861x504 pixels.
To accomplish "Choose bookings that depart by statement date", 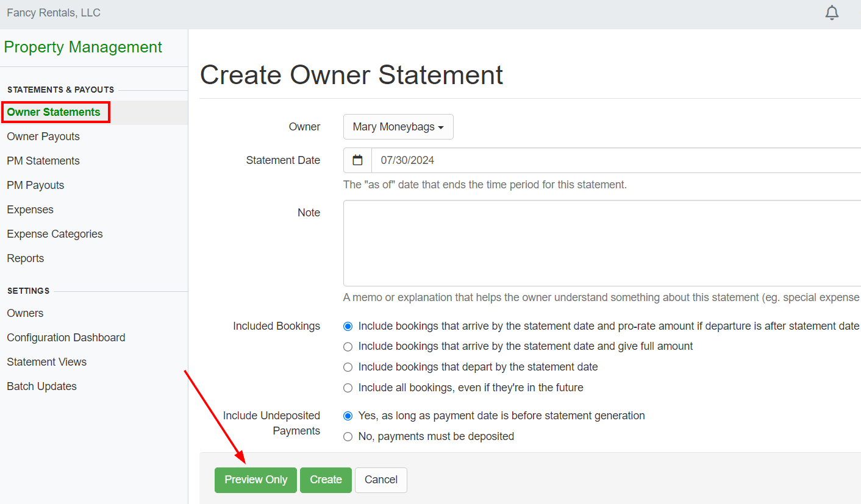I will 348,367.
